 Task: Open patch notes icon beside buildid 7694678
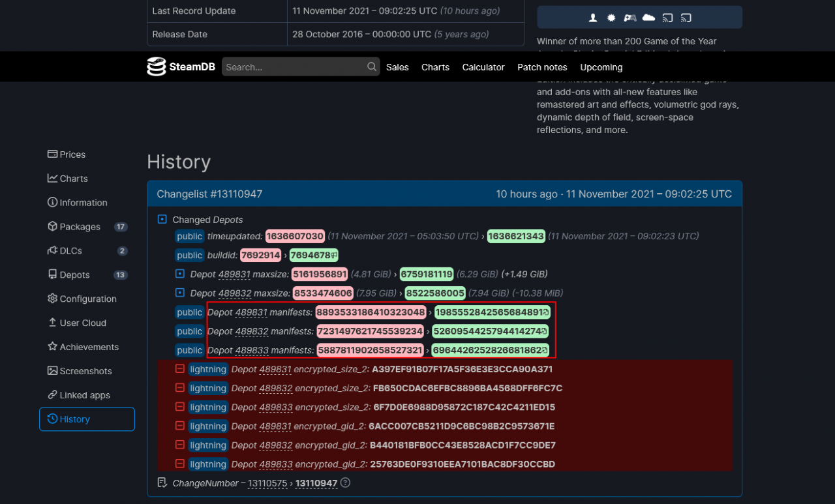tap(333, 256)
